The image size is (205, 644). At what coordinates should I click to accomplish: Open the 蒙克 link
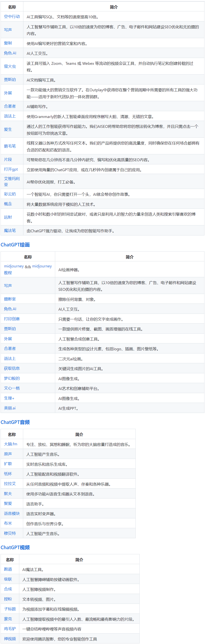tap(8, 619)
